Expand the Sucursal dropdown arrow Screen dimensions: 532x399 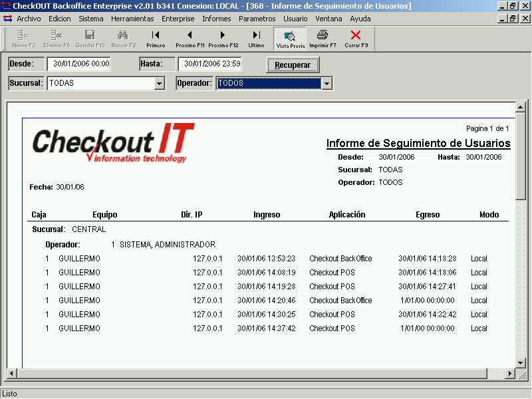coord(159,83)
